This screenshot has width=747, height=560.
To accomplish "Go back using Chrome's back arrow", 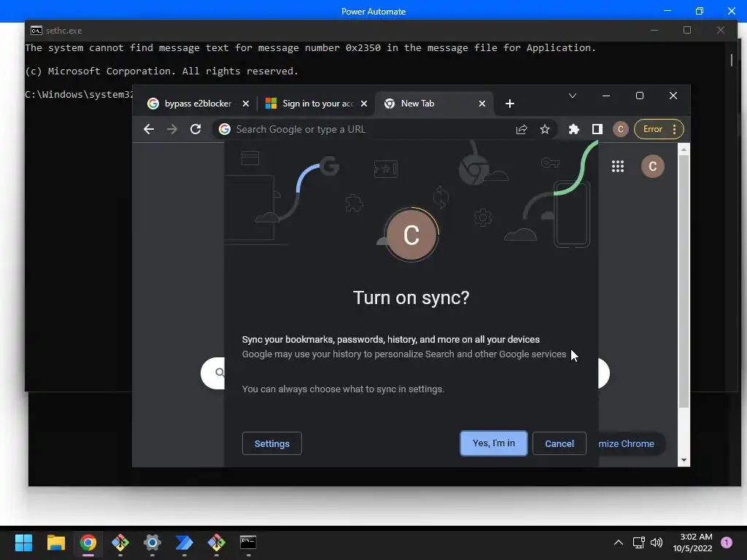I will point(149,129).
